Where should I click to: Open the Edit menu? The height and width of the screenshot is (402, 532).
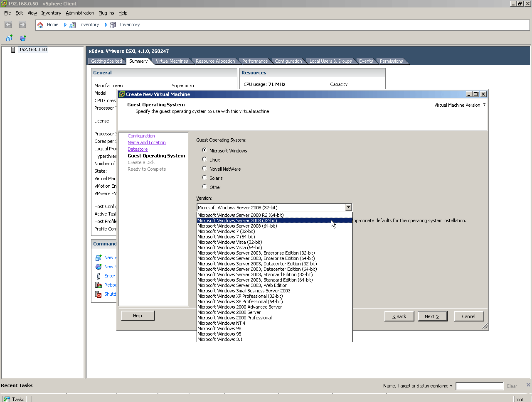pyautogui.click(x=19, y=13)
